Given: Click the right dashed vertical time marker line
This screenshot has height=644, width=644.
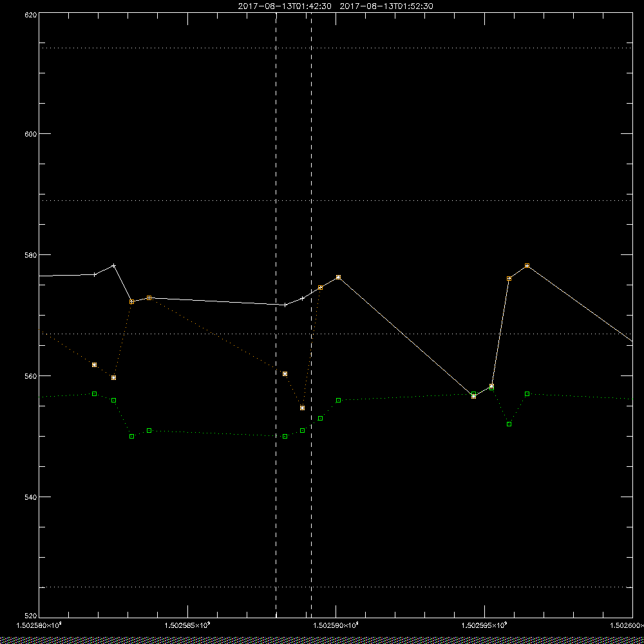Looking at the screenshot, I should [311, 315].
